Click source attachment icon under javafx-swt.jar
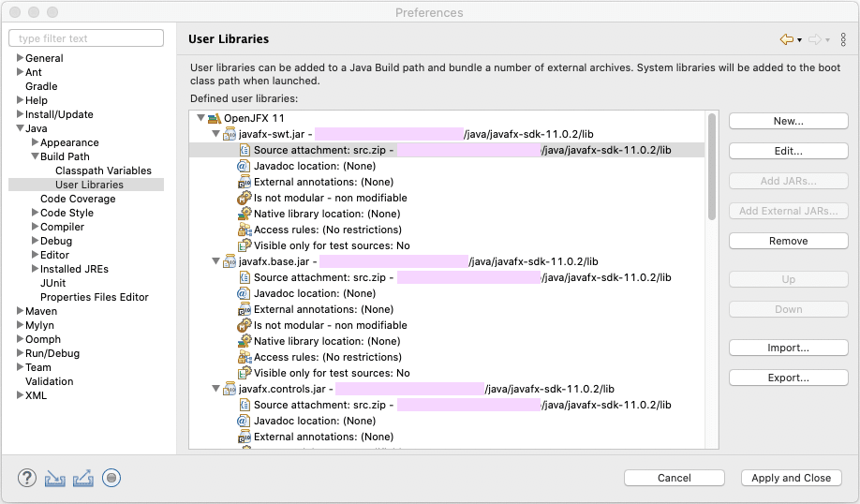This screenshot has height=504, width=860. tap(245, 150)
